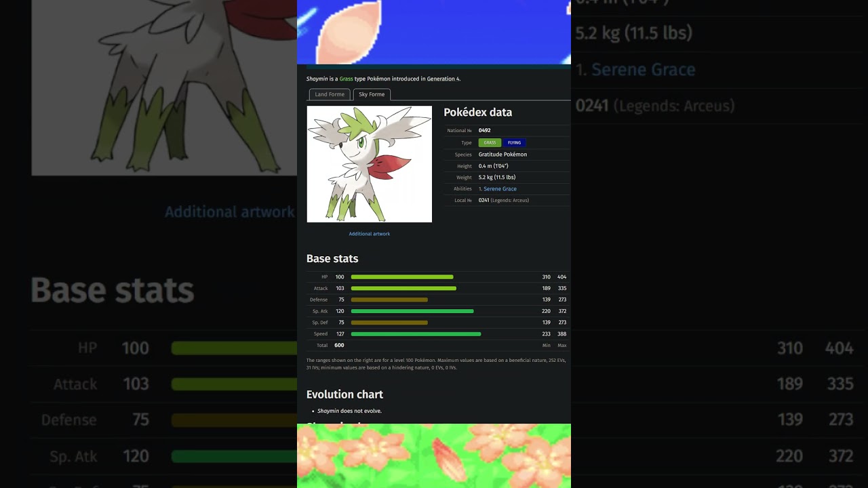Click the Min column label
Image resolution: width=868 pixels, height=488 pixels.
(x=547, y=346)
